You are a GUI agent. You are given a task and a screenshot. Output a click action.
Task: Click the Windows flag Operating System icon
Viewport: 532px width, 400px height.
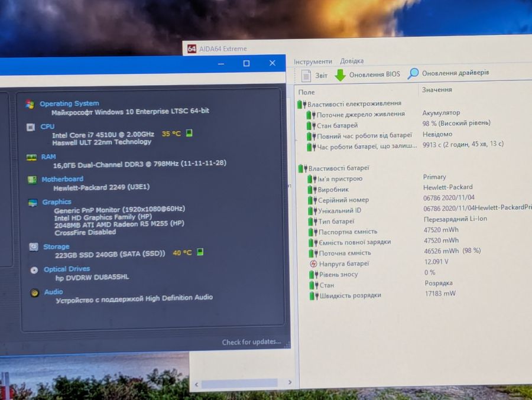click(x=30, y=104)
